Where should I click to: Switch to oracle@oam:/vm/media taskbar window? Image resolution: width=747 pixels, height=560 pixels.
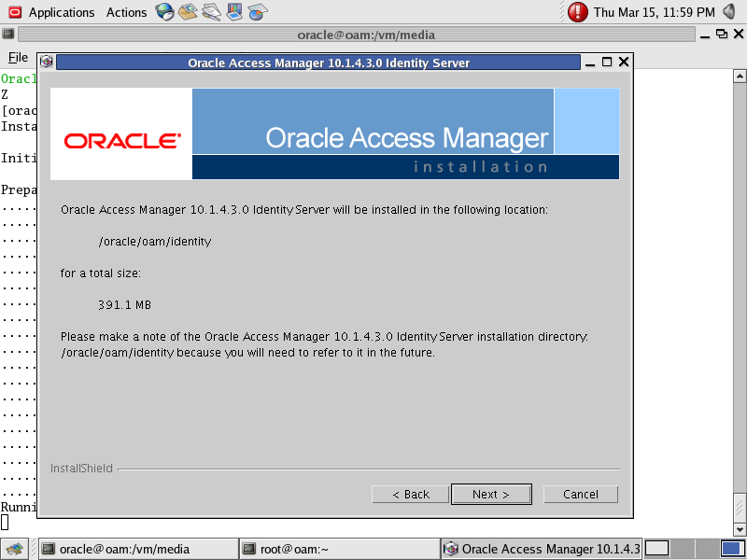point(137,549)
